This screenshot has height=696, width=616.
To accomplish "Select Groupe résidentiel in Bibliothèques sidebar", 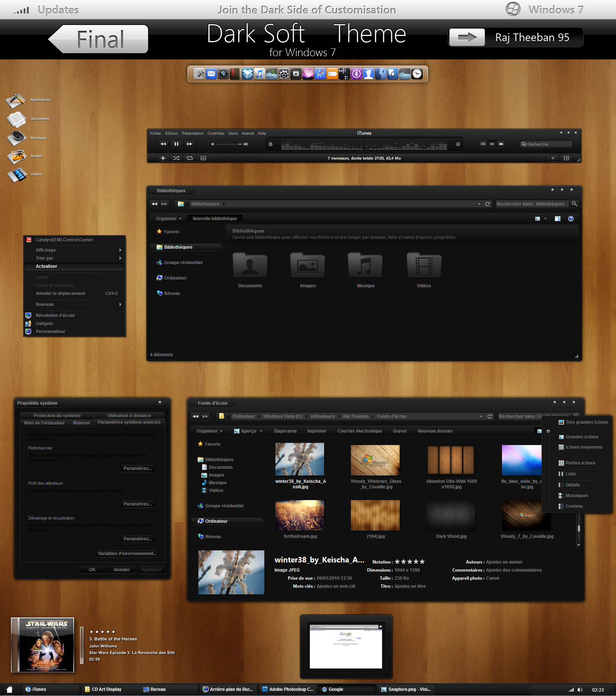I will pos(180,263).
